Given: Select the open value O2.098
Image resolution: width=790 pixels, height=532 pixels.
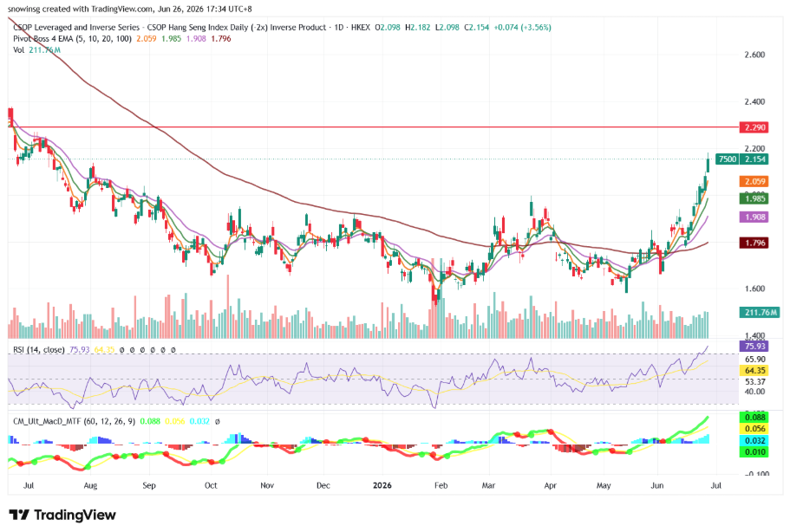Looking at the screenshot, I should pos(388,27).
